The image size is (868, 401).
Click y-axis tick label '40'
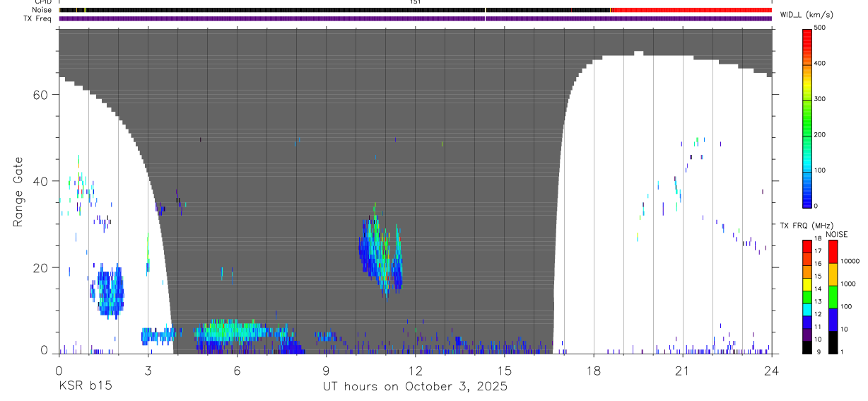pyautogui.click(x=40, y=181)
